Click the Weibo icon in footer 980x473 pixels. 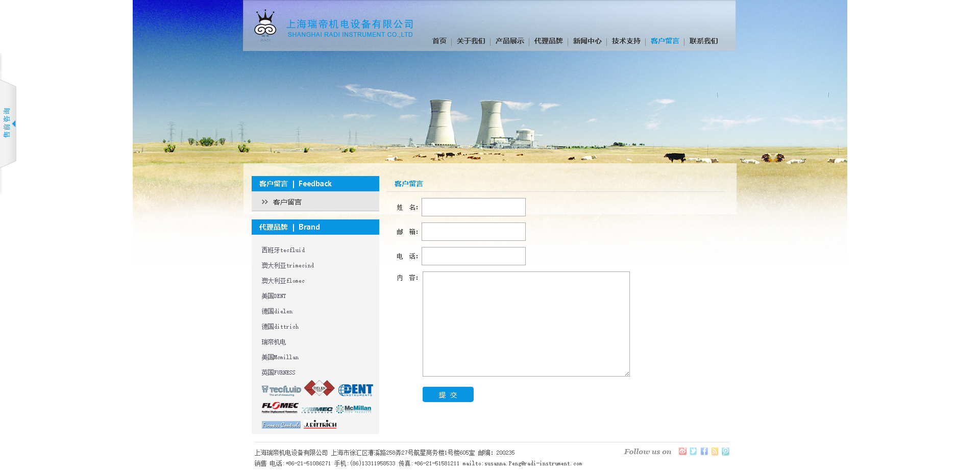click(x=682, y=452)
